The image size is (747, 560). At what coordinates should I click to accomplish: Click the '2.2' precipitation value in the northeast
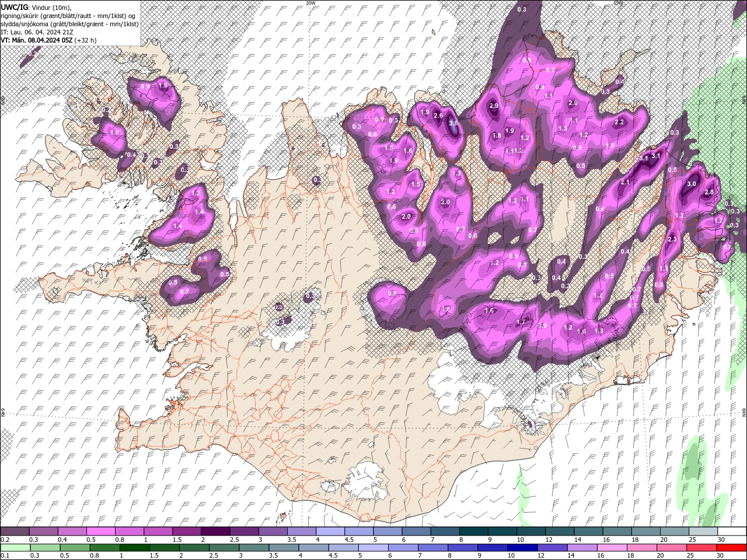pos(620,123)
